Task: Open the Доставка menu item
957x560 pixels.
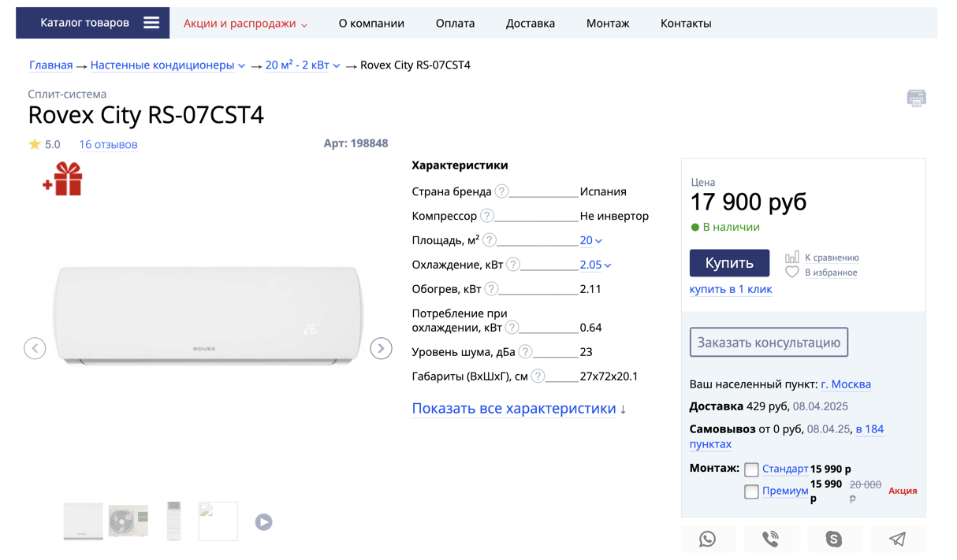Action: click(x=531, y=24)
